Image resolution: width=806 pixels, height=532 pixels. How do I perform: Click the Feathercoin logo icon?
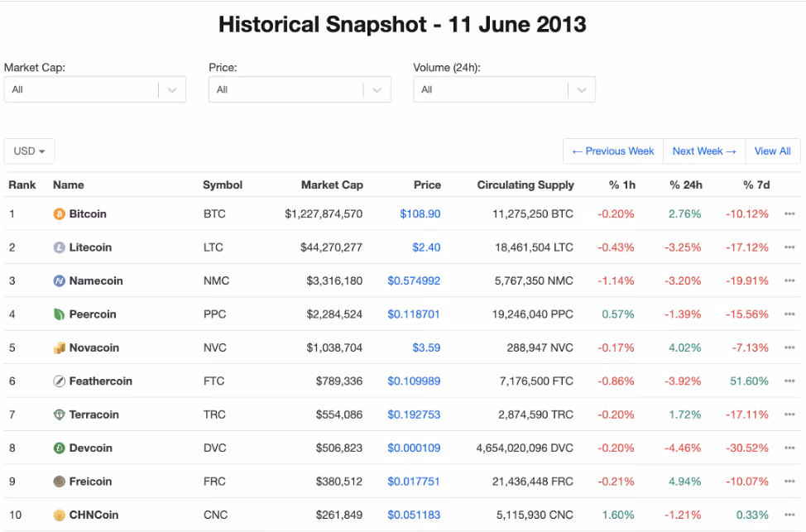point(59,381)
